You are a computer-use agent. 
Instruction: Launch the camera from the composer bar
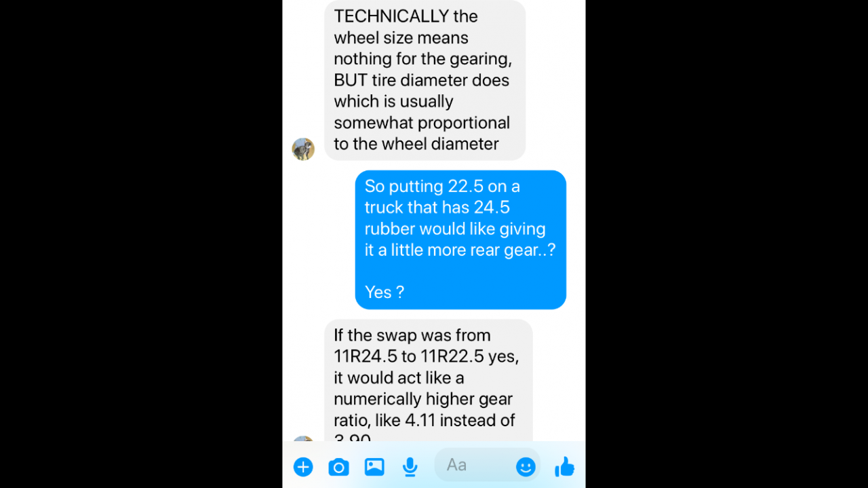click(338, 467)
